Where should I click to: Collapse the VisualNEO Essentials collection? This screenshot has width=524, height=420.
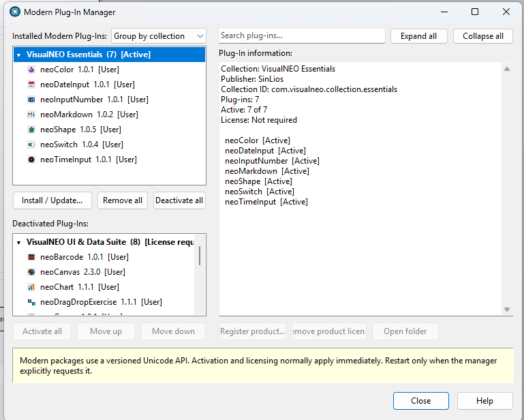[18, 55]
